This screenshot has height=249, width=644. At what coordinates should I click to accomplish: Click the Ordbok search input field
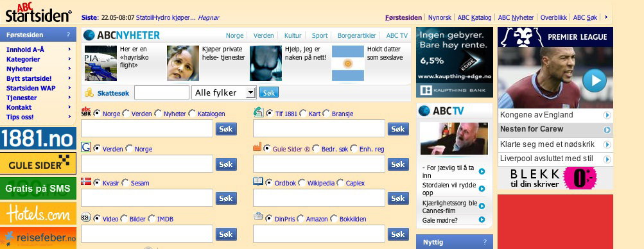319,198
